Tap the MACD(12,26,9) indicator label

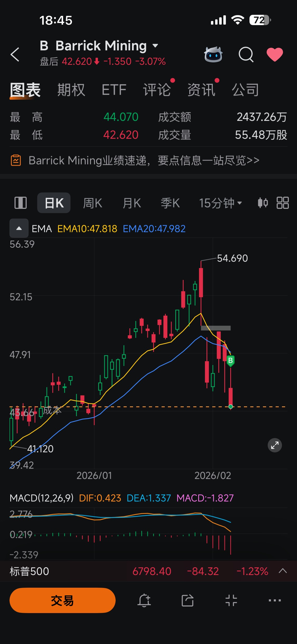point(42,498)
